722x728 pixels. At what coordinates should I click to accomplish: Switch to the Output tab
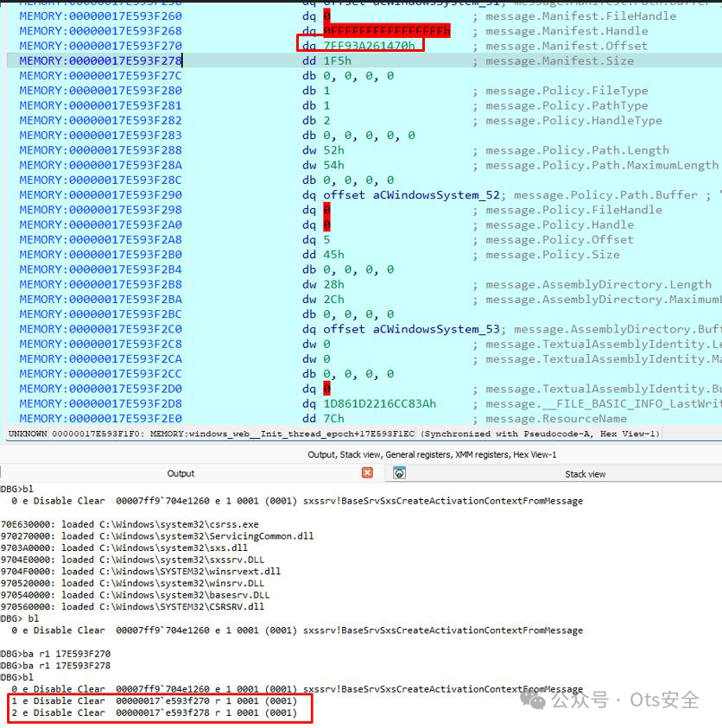pyautogui.click(x=180, y=473)
